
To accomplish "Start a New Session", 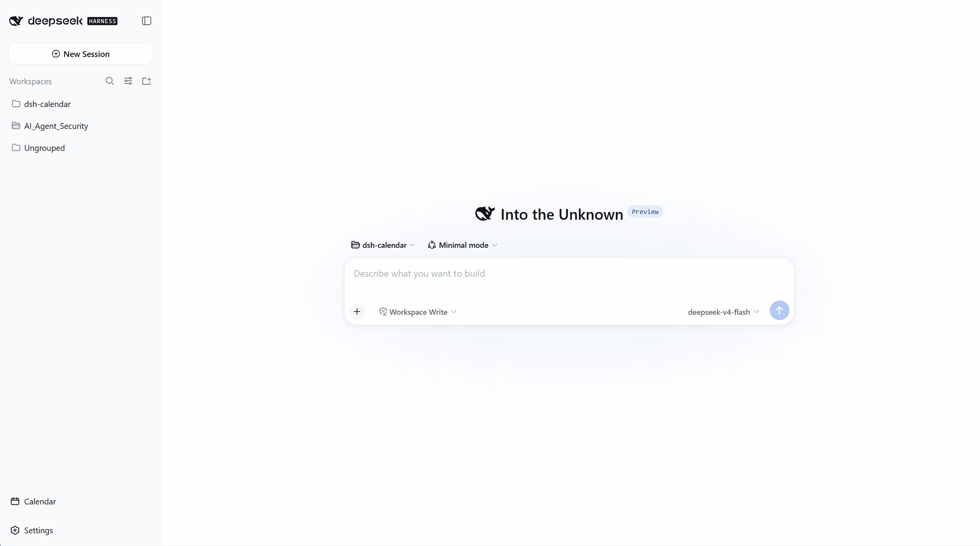I will [x=81, y=54].
